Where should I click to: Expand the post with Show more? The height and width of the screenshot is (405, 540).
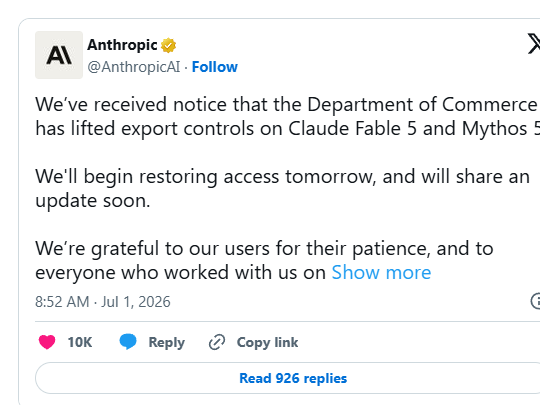coord(381,272)
